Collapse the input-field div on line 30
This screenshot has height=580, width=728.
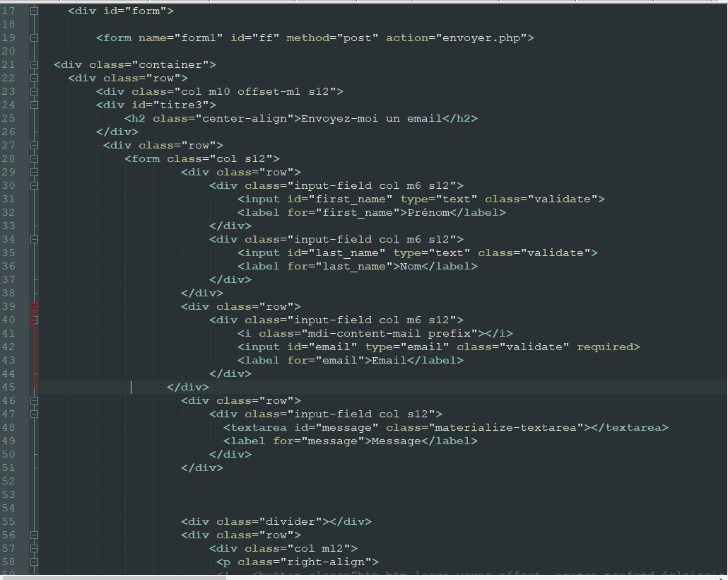click(x=35, y=185)
